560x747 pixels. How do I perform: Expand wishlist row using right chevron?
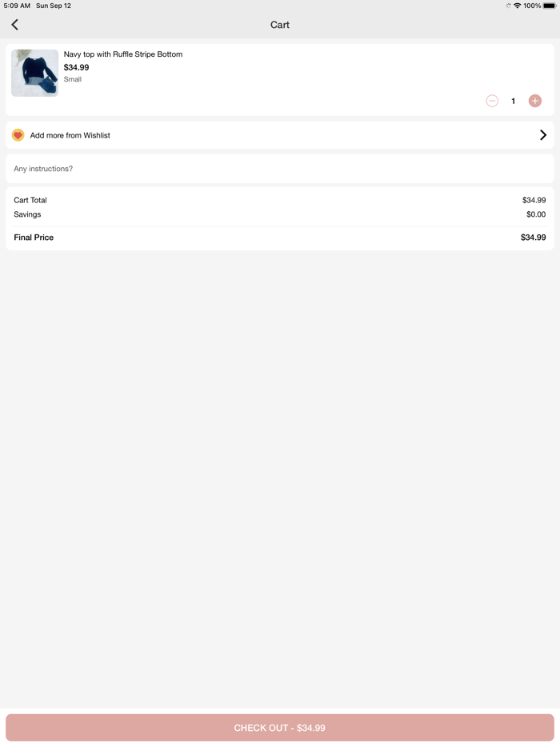click(x=543, y=135)
